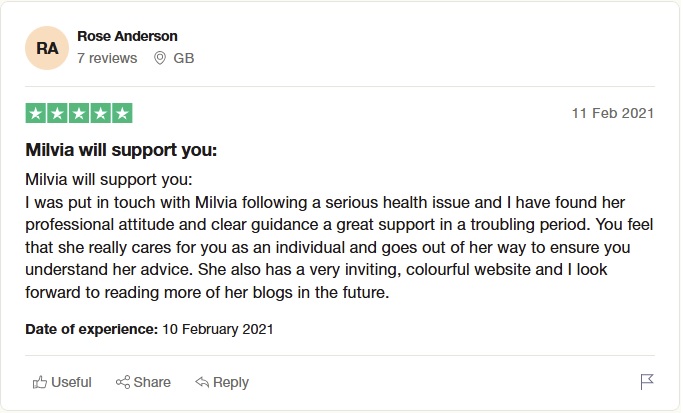Click the Share network icon
This screenshot has width=683, height=413.
(123, 382)
